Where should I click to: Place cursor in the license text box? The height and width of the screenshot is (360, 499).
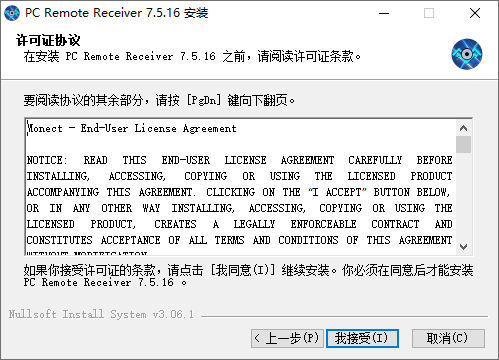click(x=241, y=187)
